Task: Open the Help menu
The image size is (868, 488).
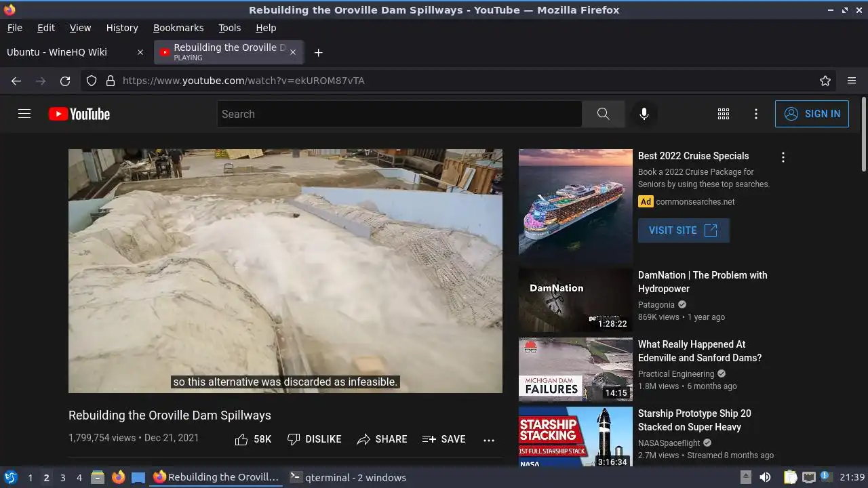Action: click(266, 28)
